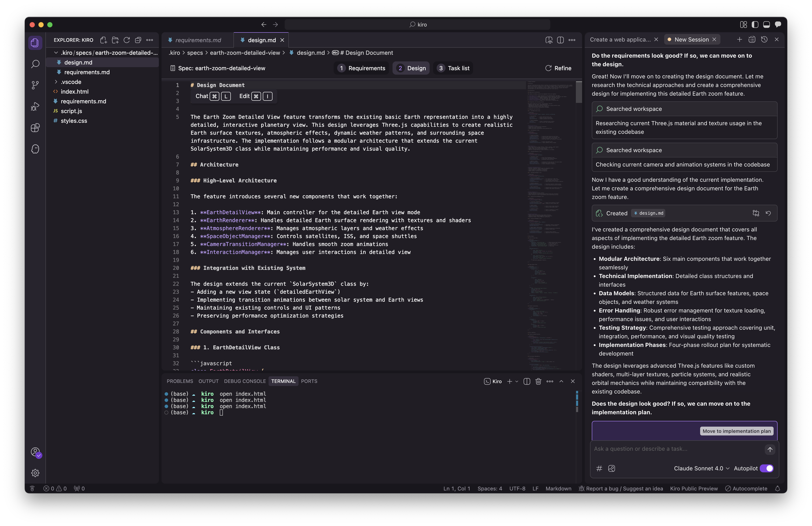Click the kiro command search box

tap(418, 25)
